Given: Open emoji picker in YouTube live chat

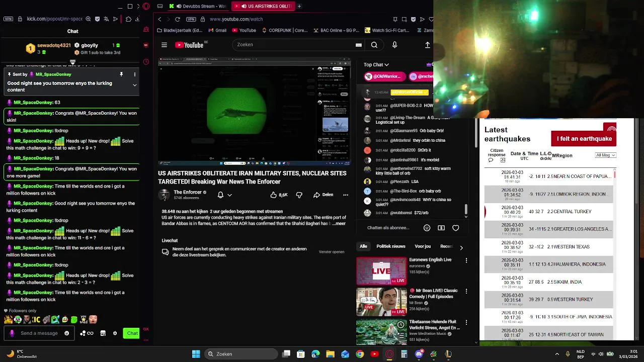Looking at the screenshot, I should click(427, 228).
